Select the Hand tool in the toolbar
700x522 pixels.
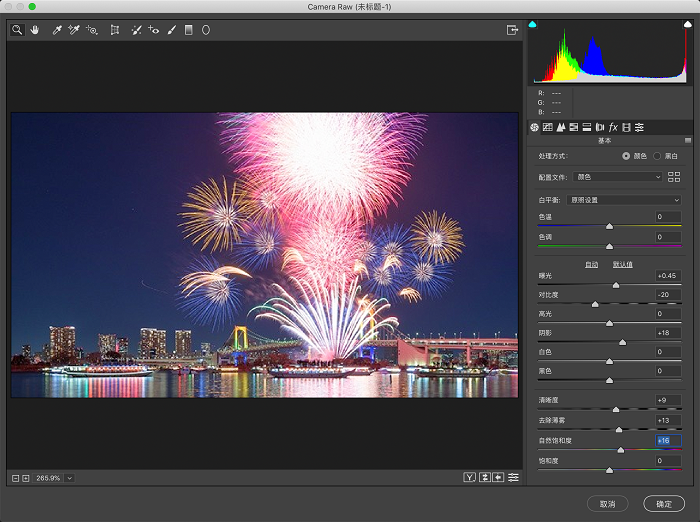coord(34,30)
